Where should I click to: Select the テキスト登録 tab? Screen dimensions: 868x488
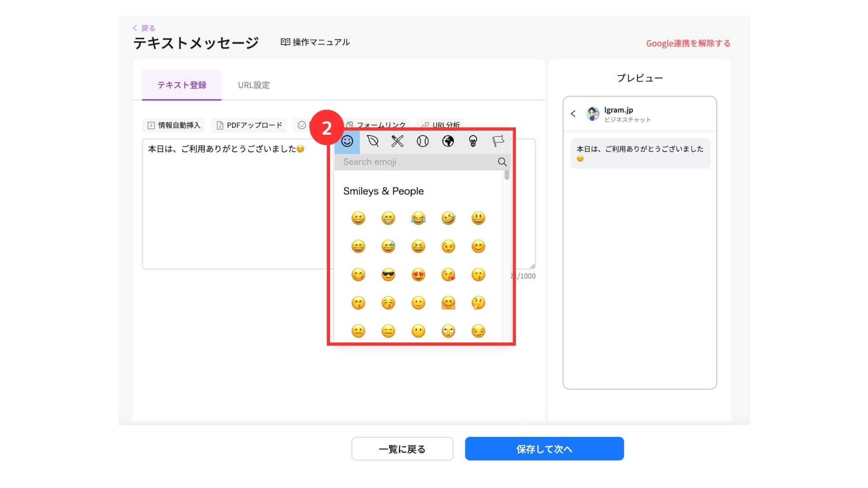coord(182,85)
